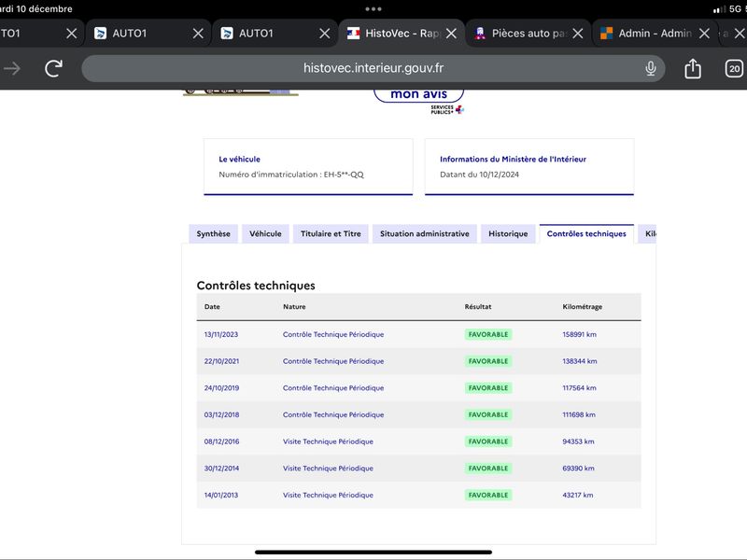Click the 'Contrôles techniques' section heading

point(256,286)
